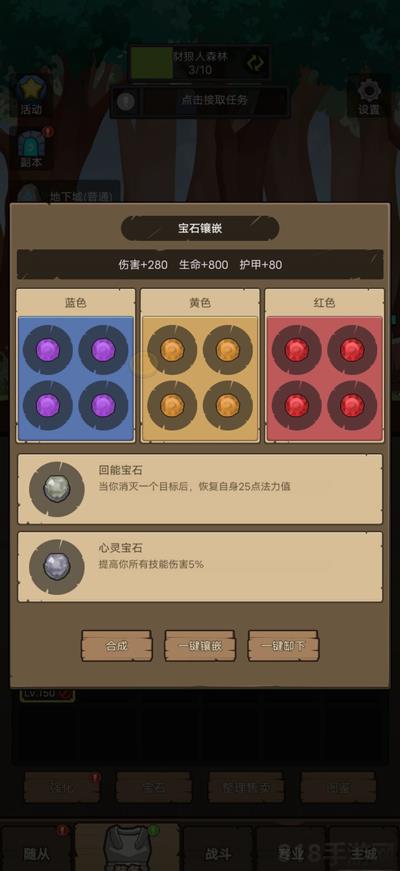
Task: Click the 一键卸下 button
Action: pos(283,646)
